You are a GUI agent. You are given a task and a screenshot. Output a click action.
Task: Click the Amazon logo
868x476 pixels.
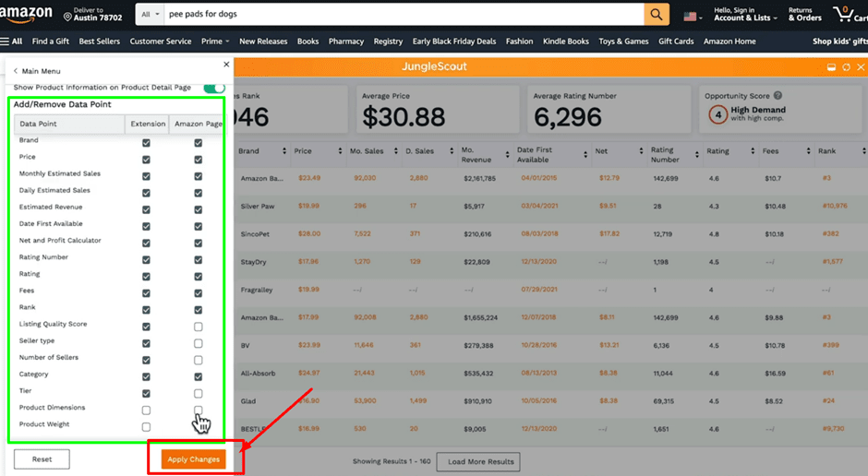tap(26, 14)
